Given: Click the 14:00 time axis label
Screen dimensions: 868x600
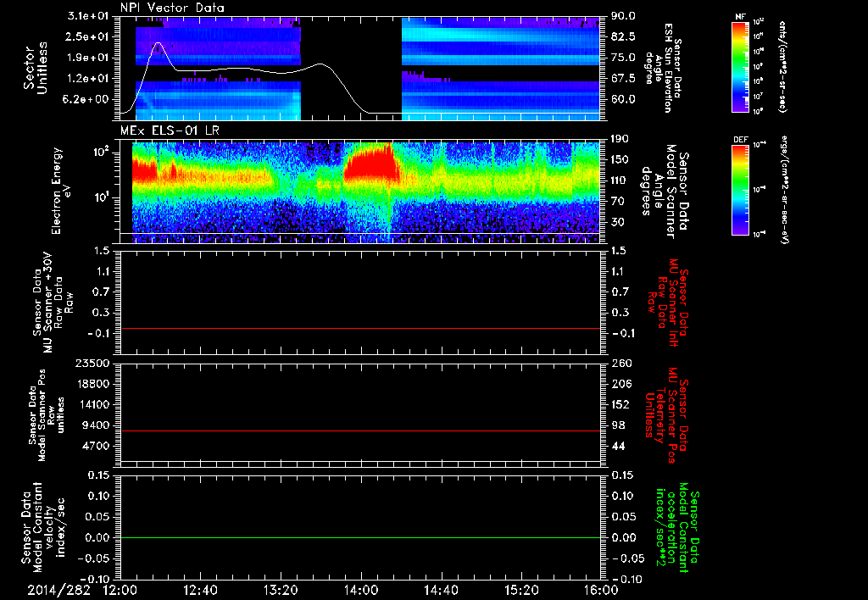Looking at the screenshot, I should click(x=361, y=590).
